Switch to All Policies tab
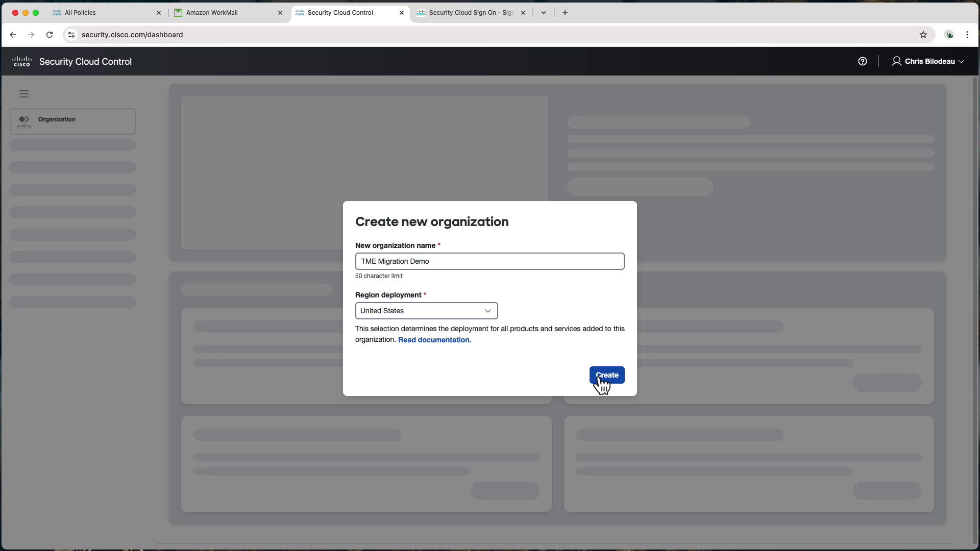The image size is (980, 551). pos(107,13)
